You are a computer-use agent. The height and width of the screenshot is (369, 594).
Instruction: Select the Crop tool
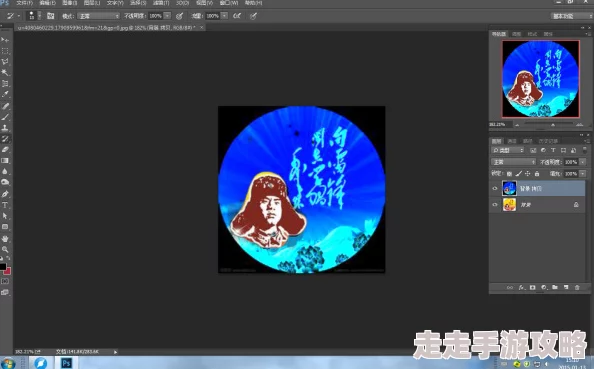tap(5, 83)
